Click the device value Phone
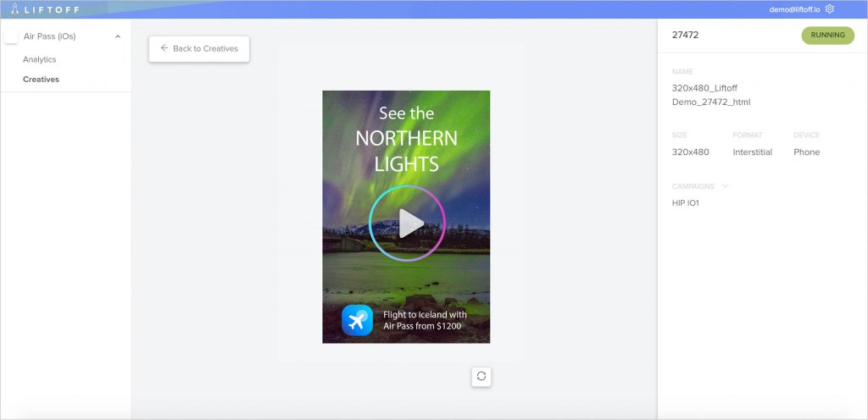 click(x=807, y=152)
